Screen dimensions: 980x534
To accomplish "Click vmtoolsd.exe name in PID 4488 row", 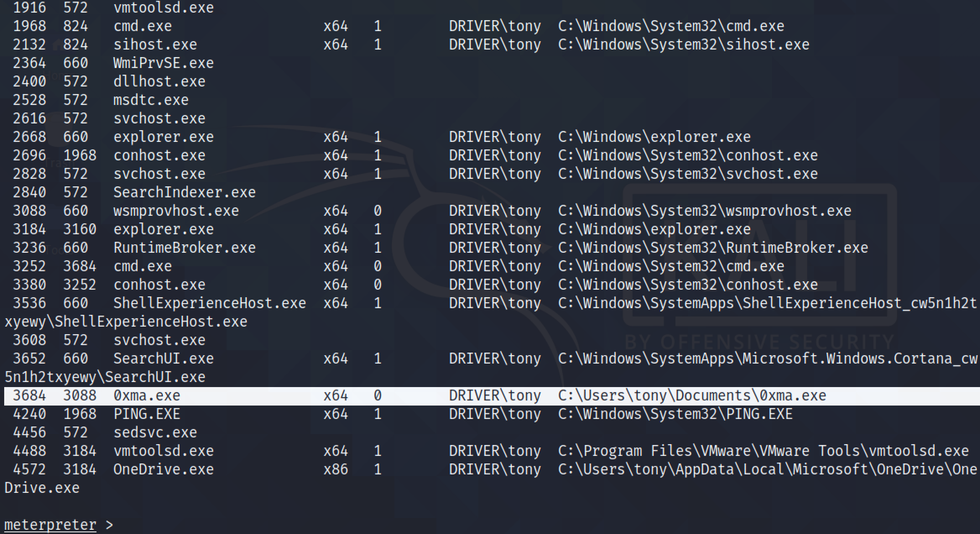I will pos(164,451).
